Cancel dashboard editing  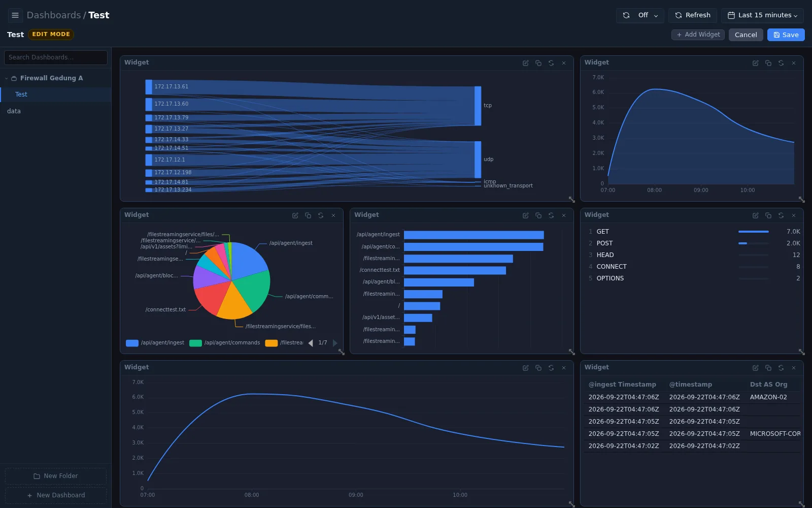point(746,35)
